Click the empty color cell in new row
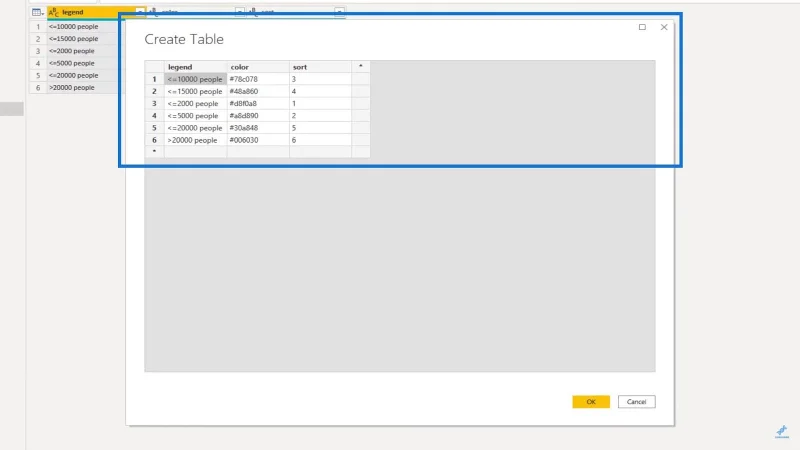The image size is (800, 450). (258, 152)
